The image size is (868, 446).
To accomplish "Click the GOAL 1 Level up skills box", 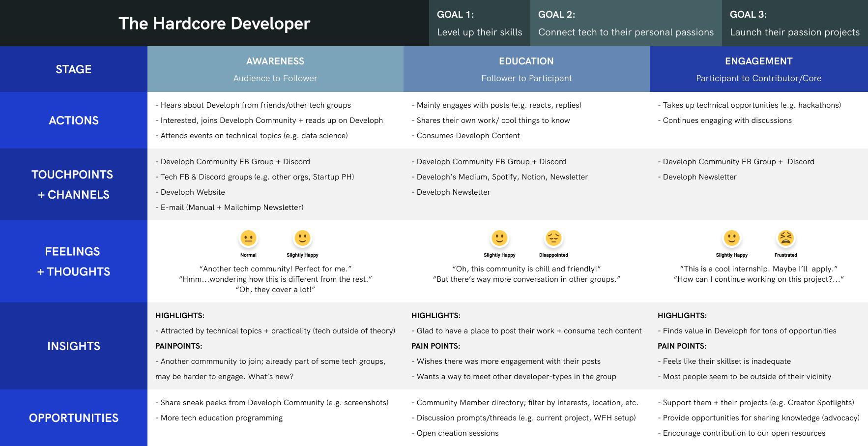I will (479, 23).
